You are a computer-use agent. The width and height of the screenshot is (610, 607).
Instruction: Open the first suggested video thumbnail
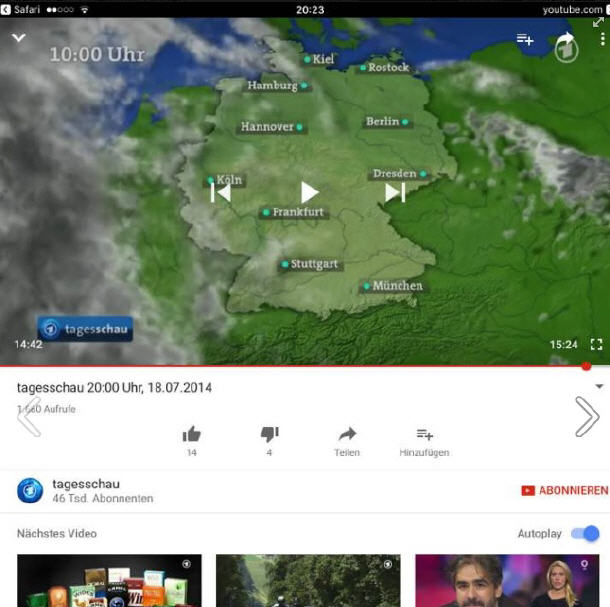coord(109,580)
